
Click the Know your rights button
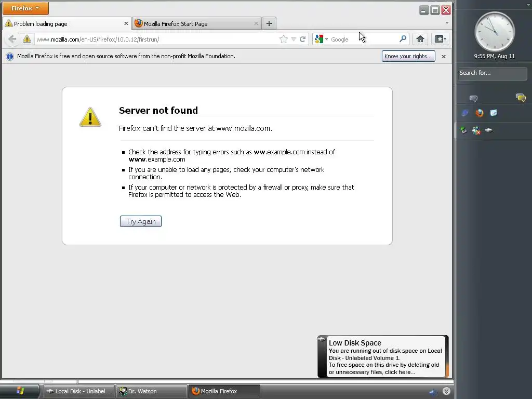408,56
